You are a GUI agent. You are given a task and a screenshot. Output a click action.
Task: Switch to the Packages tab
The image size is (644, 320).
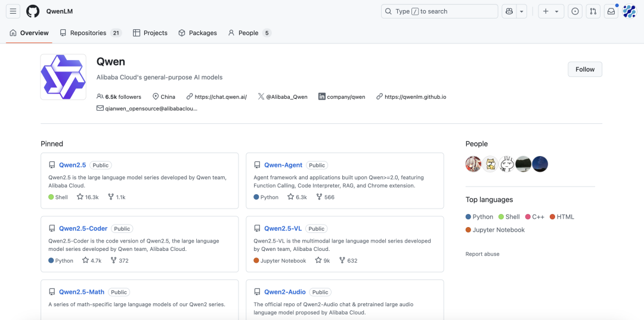197,33
